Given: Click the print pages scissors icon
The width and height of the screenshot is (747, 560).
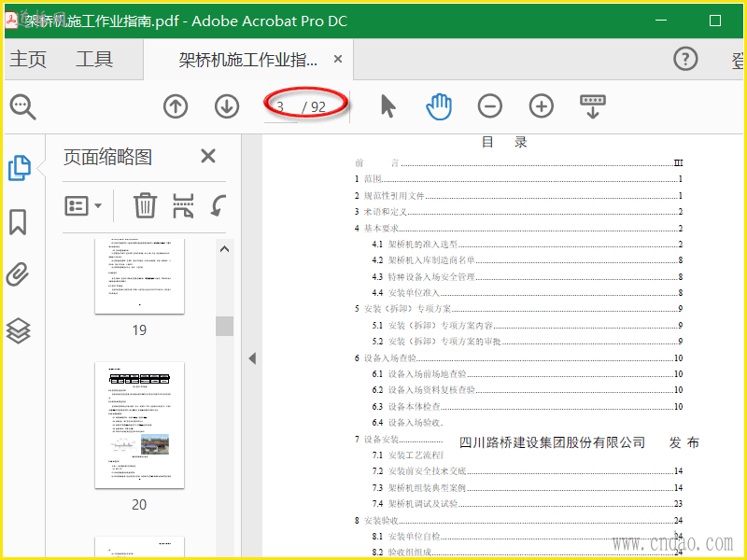Looking at the screenshot, I should tap(183, 205).
